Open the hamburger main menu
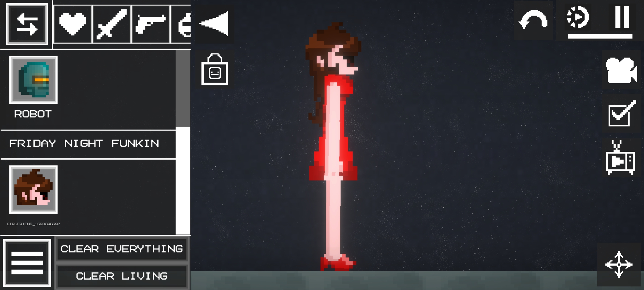The image size is (644, 290). coord(27,263)
